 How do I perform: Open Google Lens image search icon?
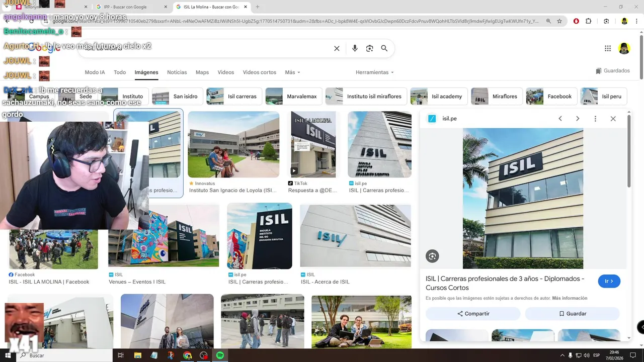[370, 48]
